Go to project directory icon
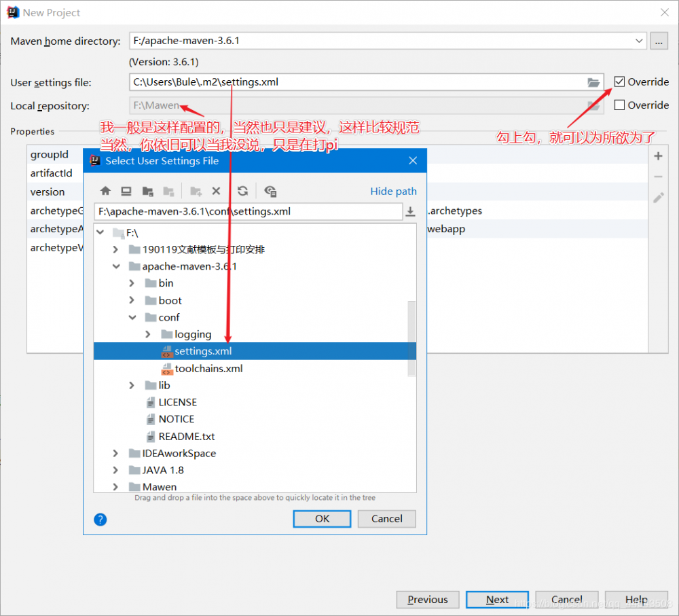This screenshot has height=616, width=679. pyautogui.click(x=147, y=192)
